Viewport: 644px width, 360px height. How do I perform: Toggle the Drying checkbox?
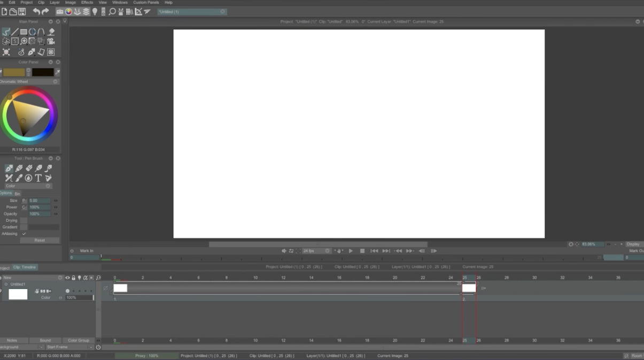(x=24, y=220)
